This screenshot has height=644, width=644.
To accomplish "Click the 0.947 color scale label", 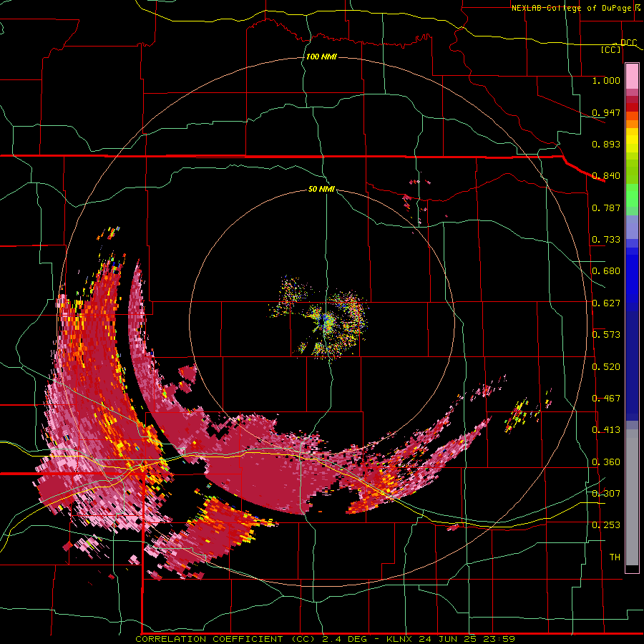I will coord(606,112).
